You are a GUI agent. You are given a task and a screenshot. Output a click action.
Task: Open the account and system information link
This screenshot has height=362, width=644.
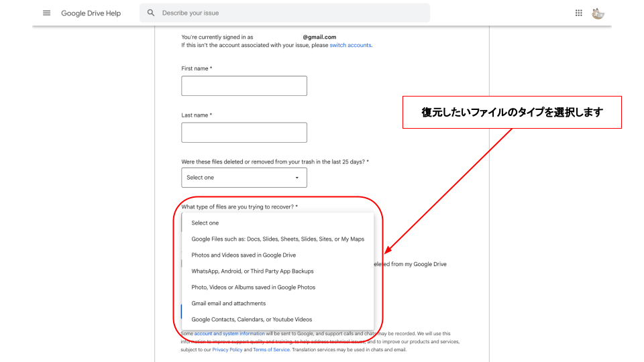229,334
